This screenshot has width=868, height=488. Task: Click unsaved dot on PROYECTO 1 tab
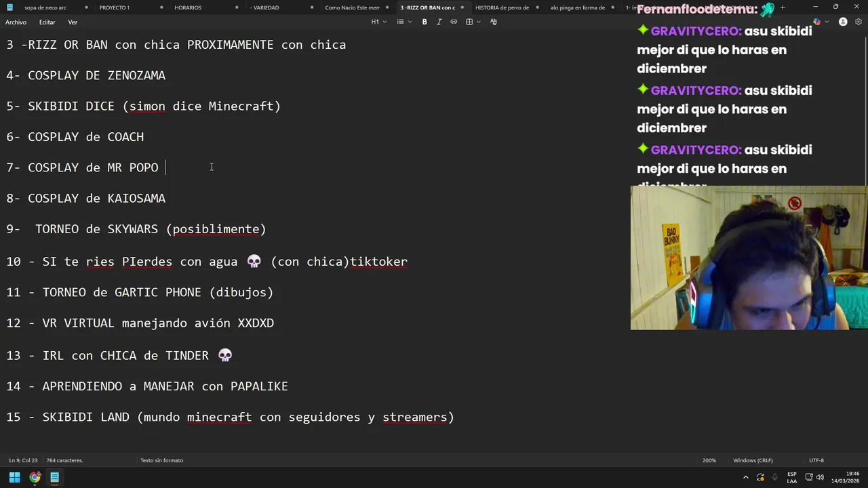point(161,7)
